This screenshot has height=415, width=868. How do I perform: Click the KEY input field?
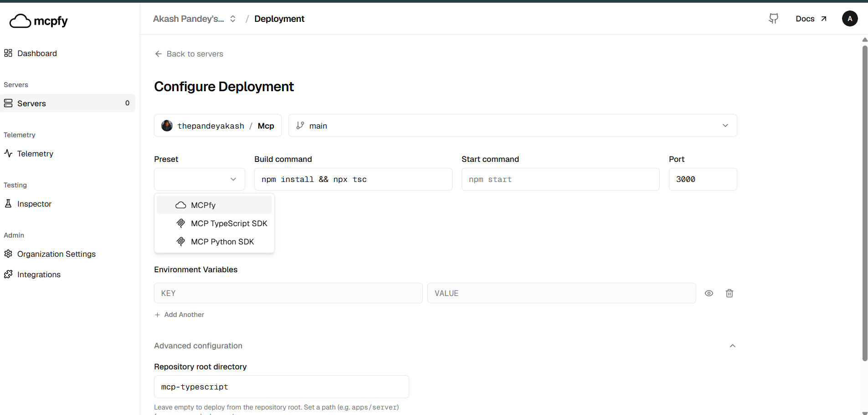(x=288, y=293)
